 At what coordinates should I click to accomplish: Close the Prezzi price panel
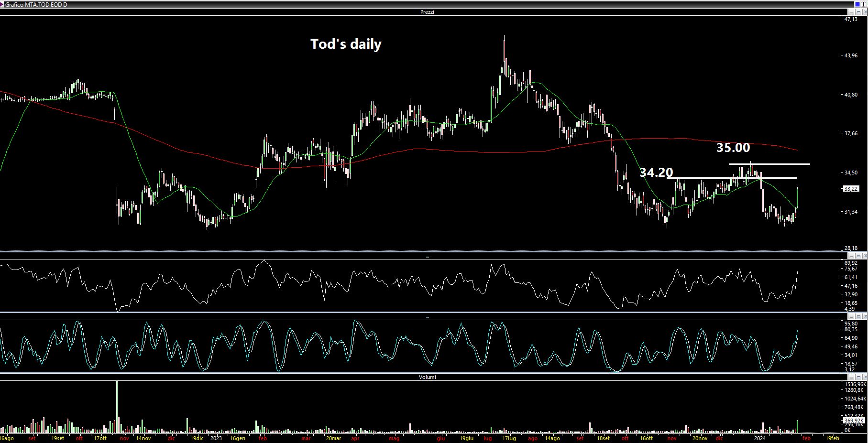[x=865, y=12]
